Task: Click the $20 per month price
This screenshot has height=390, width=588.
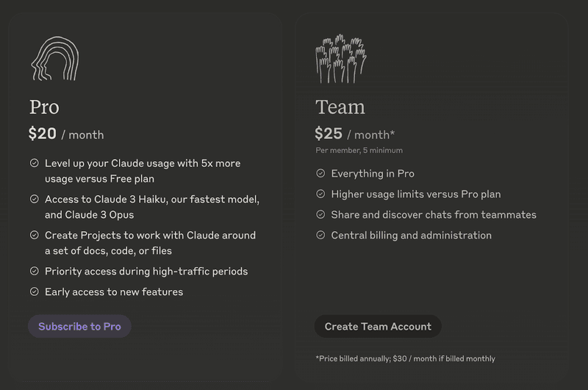Action: pos(66,134)
